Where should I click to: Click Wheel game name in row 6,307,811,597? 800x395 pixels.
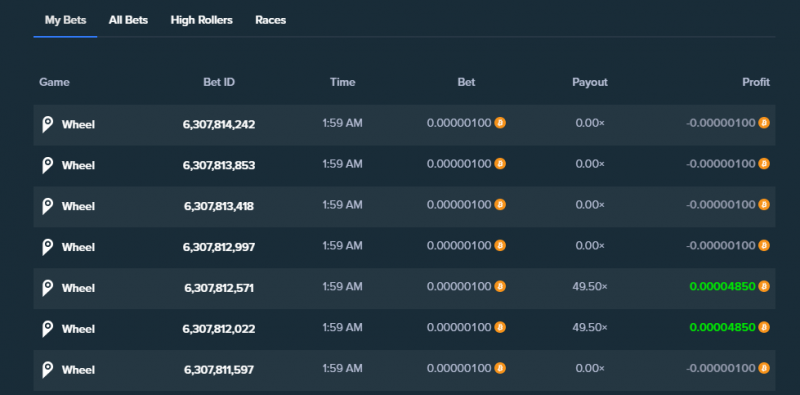(x=79, y=369)
